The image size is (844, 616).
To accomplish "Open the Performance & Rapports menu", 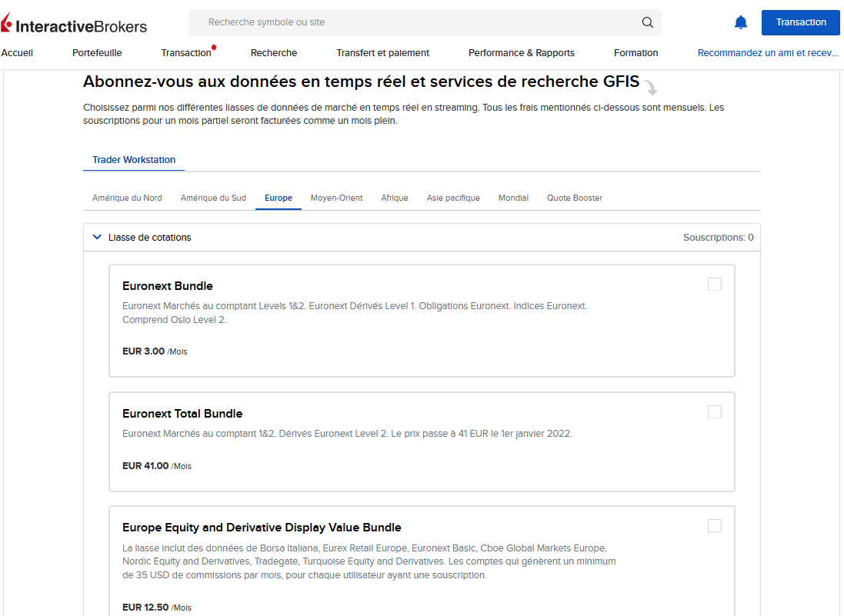I will click(521, 53).
